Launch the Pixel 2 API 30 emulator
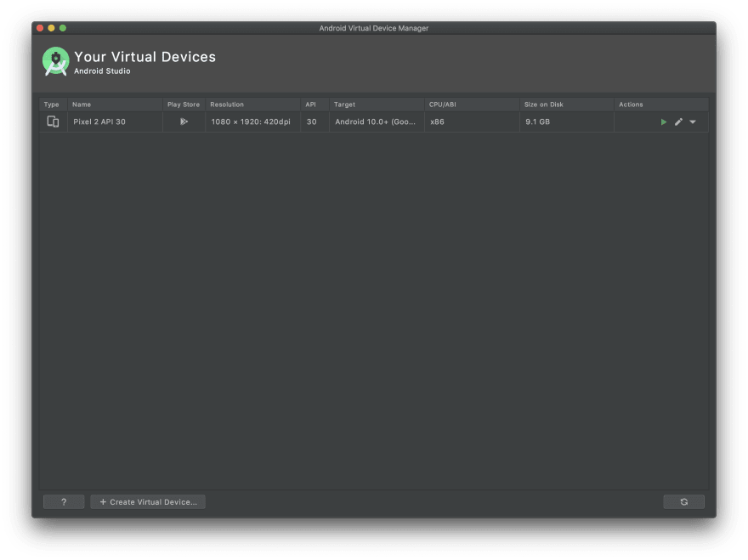Screen dimensions: 748x560 tap(664, 122)
